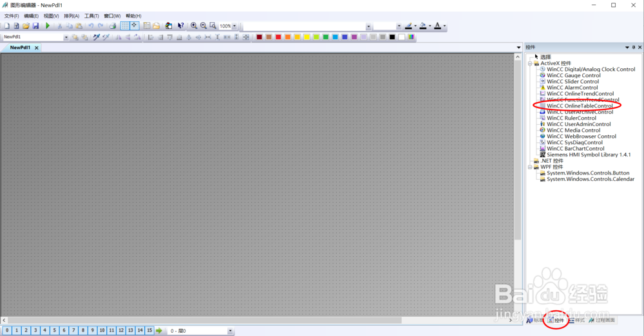Click the Open folder icon in toolbar
Screen dimensions: 644x336
tap(26, 26)
